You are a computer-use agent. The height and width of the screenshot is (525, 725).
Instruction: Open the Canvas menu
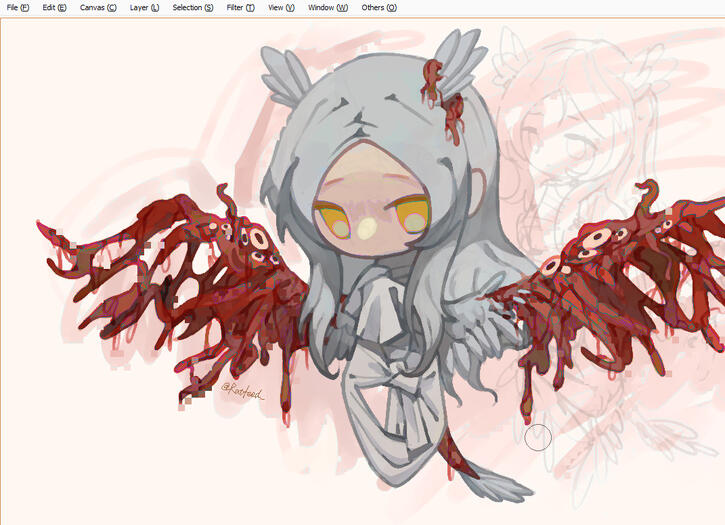pyautogui.click(x=97, y=7)
